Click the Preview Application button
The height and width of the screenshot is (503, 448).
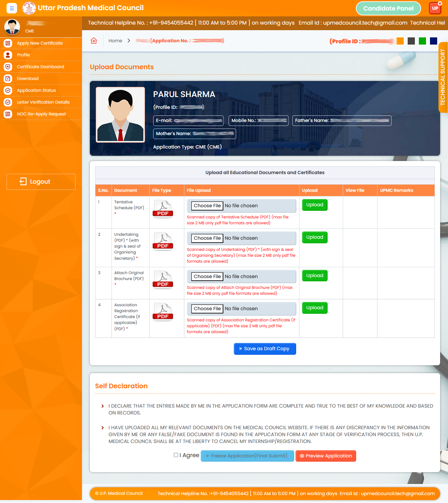(x=326, y=456)
